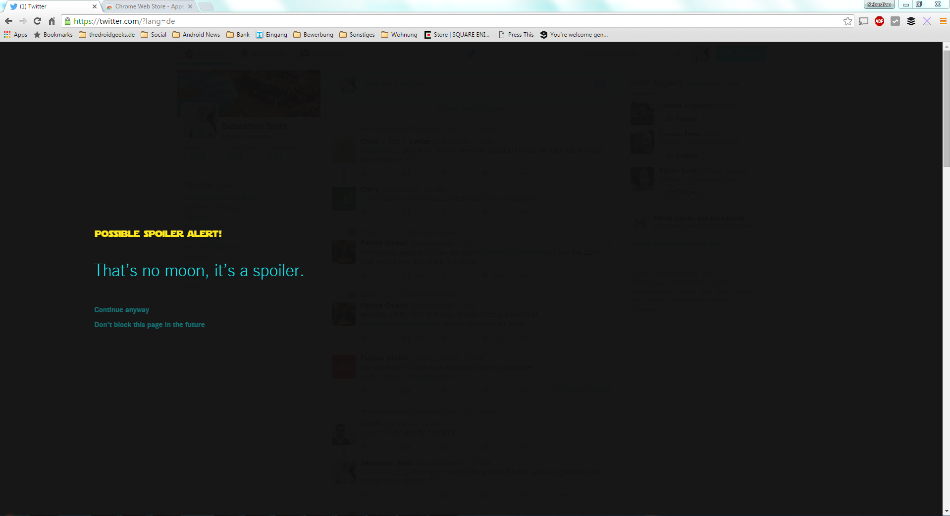Close the Twitter tab

tap(95, 7)
